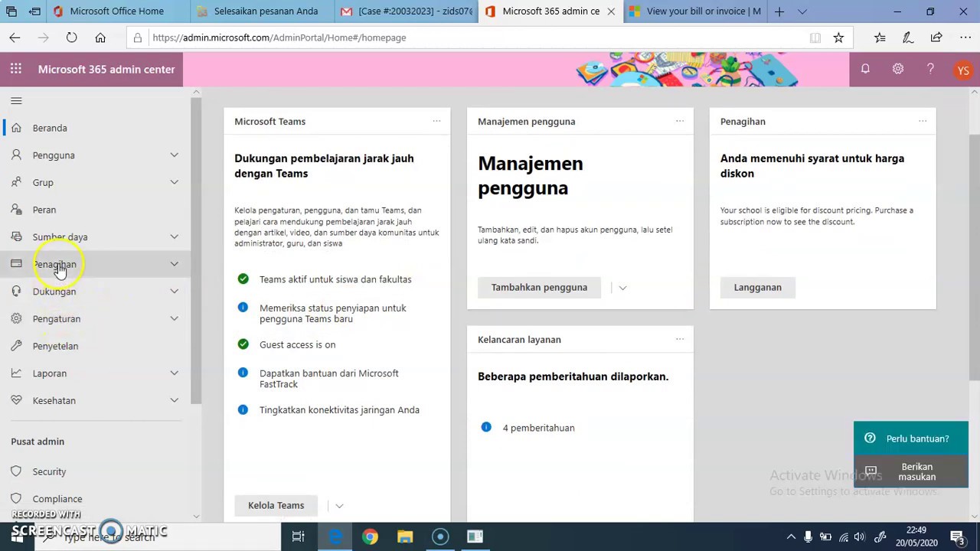Click the Pengaturan gear icon
The width and height of the screenshot is (980, 551).
pos(16,318)
